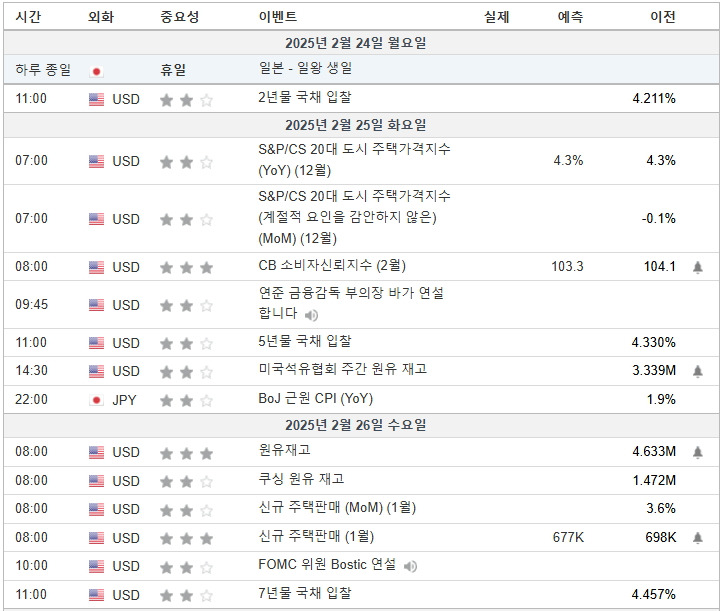Click US flag in CB 소비자신뢰지수 row
724x611 pixels.
point(96,267)
